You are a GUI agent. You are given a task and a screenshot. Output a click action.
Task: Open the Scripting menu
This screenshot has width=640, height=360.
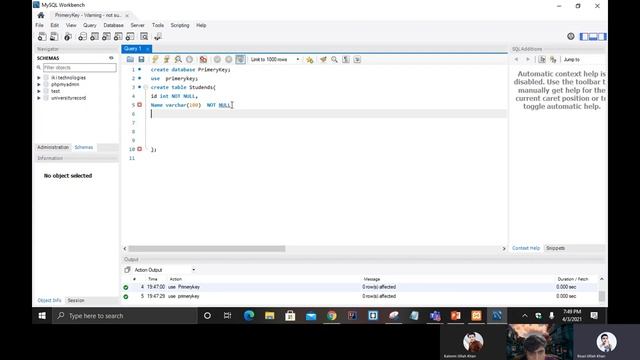tap(180, 25)
